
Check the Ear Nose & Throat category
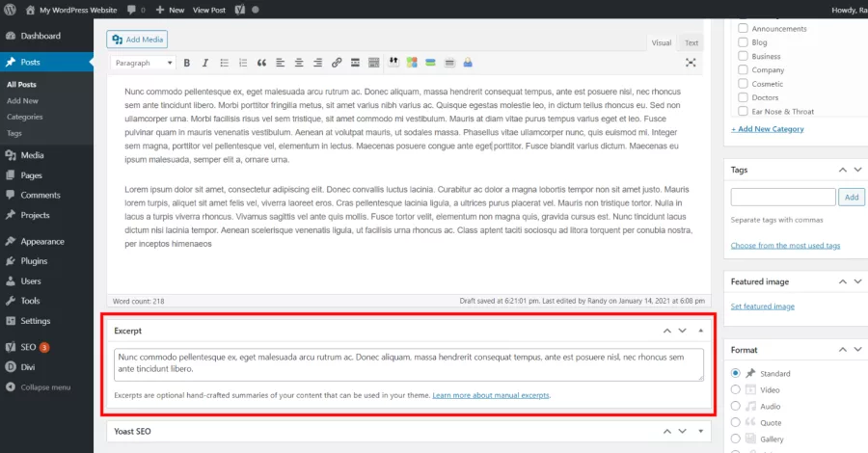coord(743,111)
